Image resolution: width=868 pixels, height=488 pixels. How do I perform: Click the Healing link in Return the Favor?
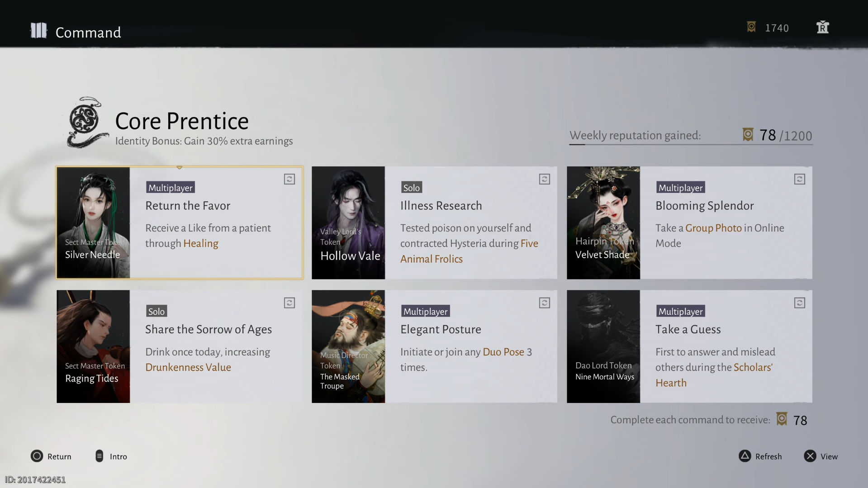pyautogui.click(x=201, y=243)
